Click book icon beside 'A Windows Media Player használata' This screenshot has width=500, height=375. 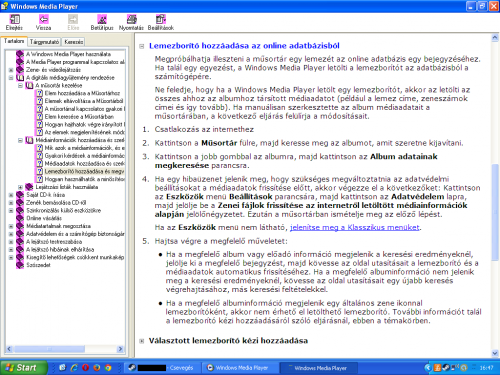pyautogui.click(x=20, y=54)
